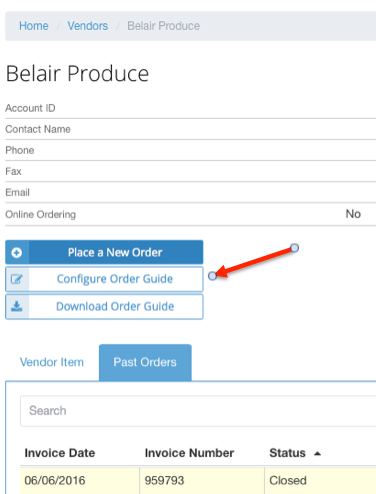Go to the Vendors breadcrumb link

click(88, 26)
